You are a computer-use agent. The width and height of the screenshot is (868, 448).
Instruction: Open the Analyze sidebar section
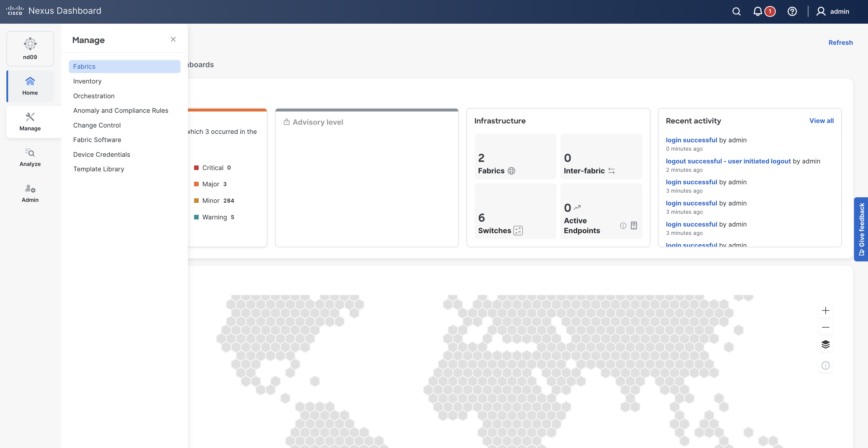pyautogui.click(x=30, y=157)
